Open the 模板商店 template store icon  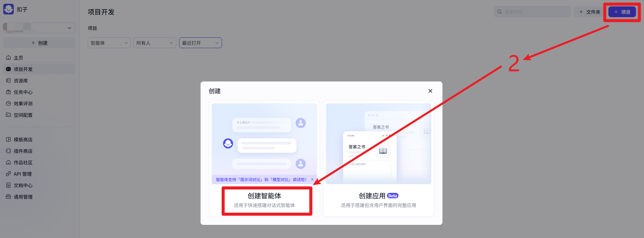pos(8,140)
